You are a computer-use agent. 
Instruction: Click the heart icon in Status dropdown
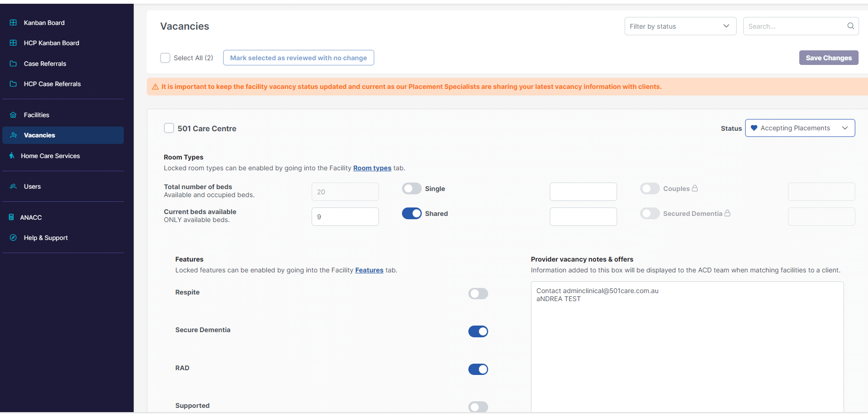pyautogui.click(x=754, y=128)
